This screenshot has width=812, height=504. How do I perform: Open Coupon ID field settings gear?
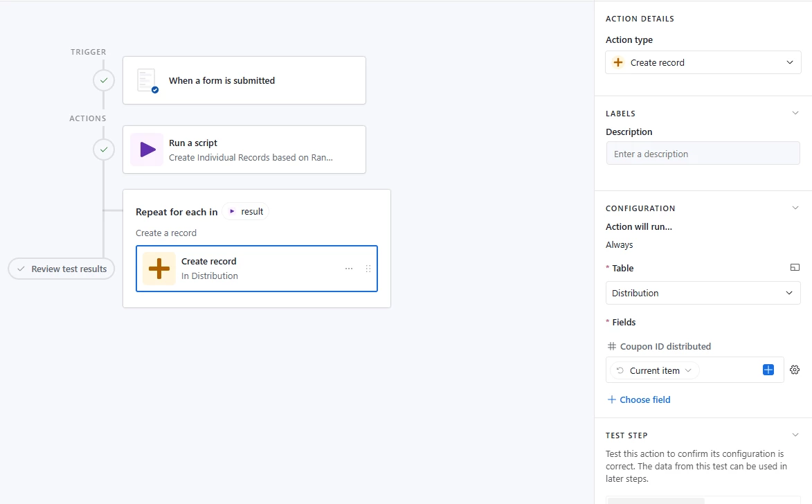(x=795, y=370)
